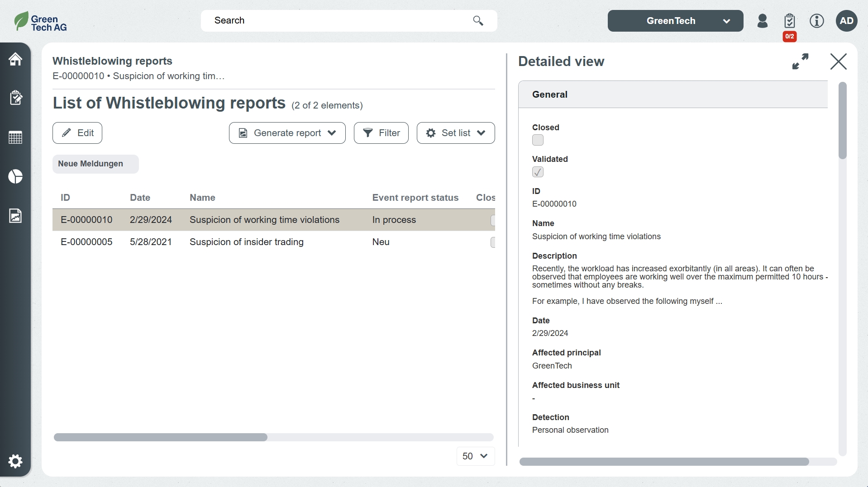Screen dimensions: 868x487
Task: Open the tasks notification 0/2 icon
Action: tap(790, 21)
